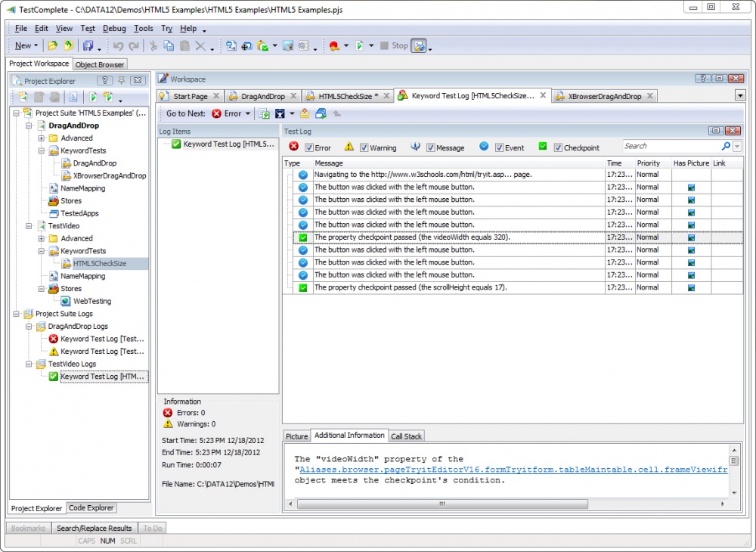Click the red Error icon next to Go to Next
Image resolution: width=756 pixels, height=552 pixels.
point(217,113)
